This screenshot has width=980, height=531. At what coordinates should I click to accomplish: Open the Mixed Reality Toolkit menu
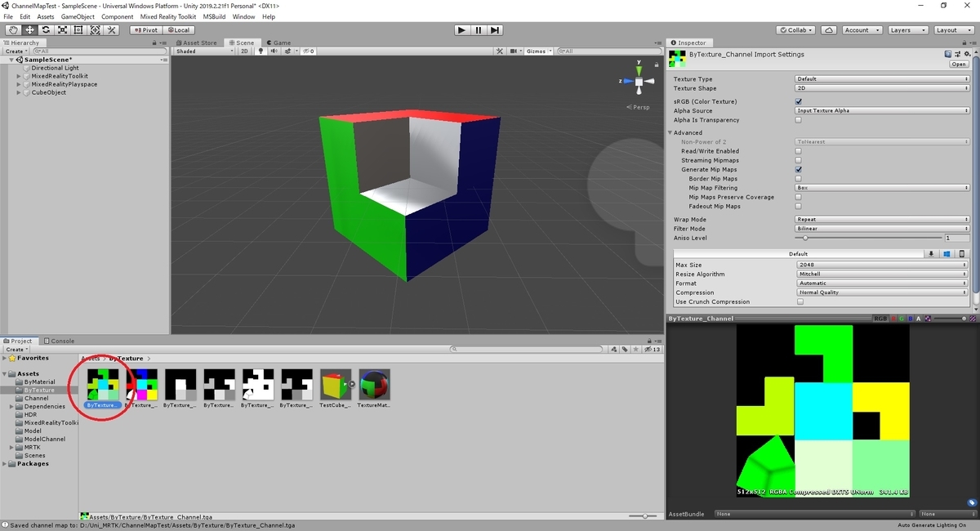[168, 16]
